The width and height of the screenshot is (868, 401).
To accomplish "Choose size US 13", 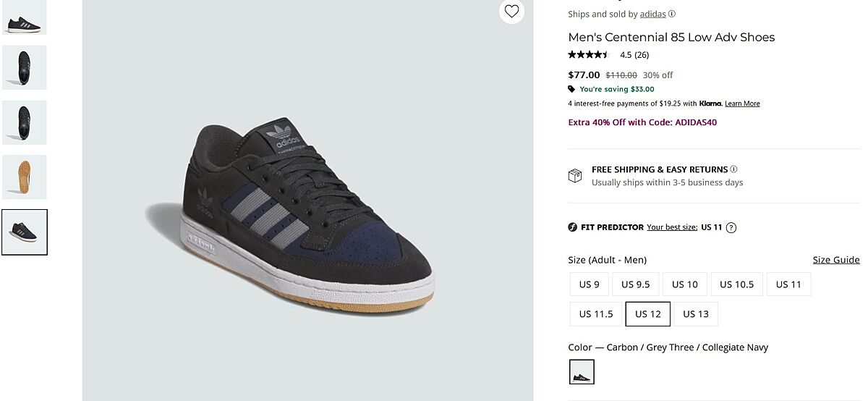I will click(x=695, y=314).
